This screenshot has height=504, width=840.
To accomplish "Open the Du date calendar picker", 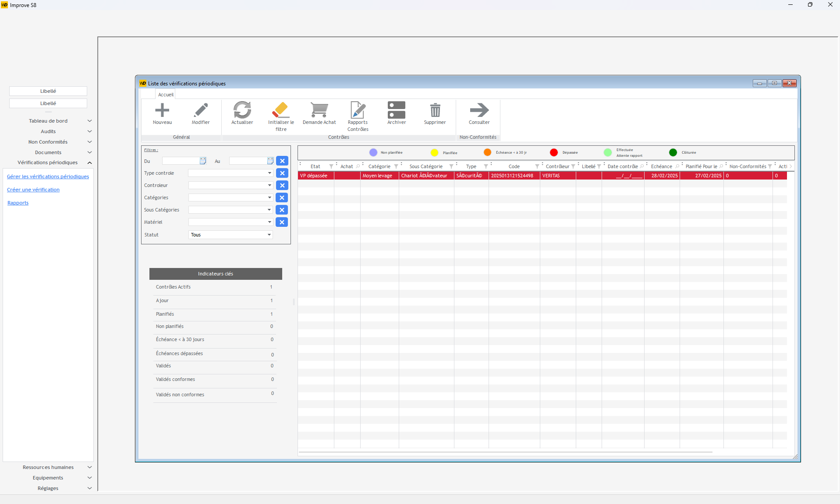I will click(x=203, y=161).
